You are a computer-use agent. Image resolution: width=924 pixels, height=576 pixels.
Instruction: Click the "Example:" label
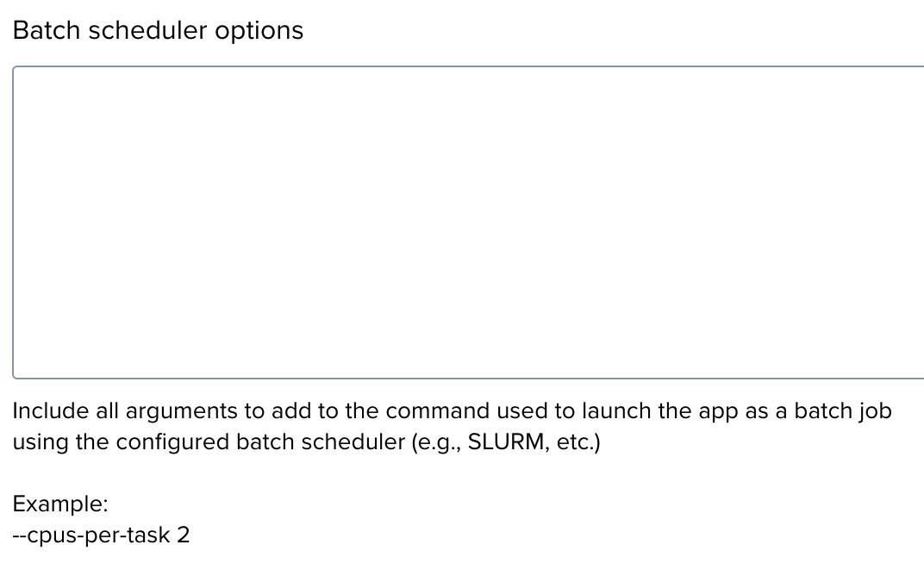click(x=59, y=504)
